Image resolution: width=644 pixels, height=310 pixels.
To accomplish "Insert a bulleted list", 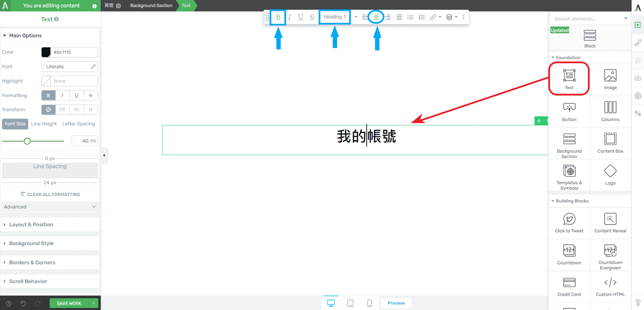I will coord(410,17).
